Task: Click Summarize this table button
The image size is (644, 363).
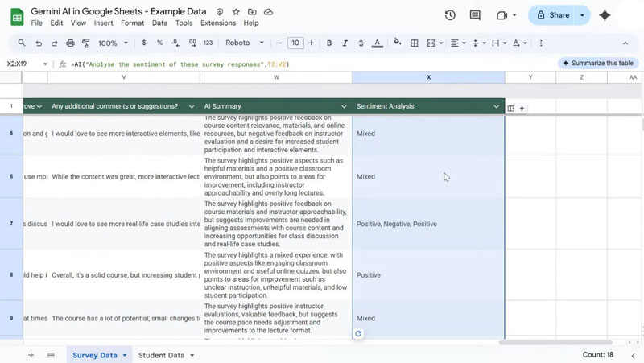Action: [x=597, y=63]
